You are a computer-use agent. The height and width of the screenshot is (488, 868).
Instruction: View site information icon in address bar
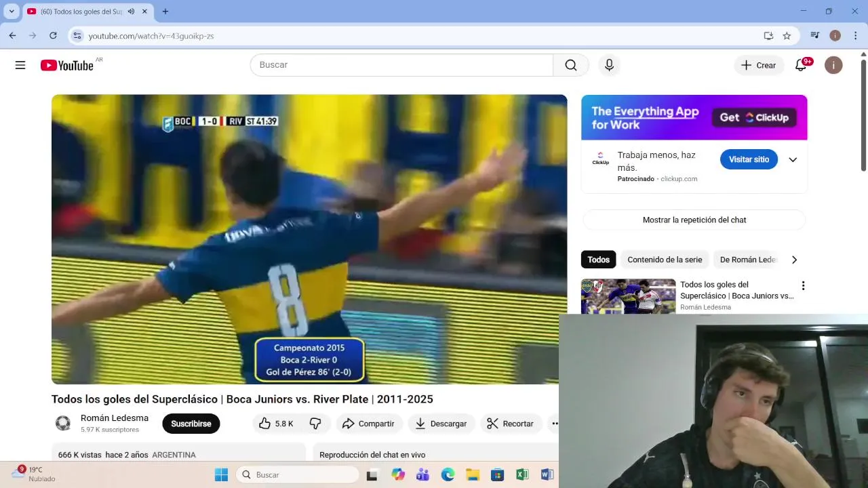[x=77, y=35]
